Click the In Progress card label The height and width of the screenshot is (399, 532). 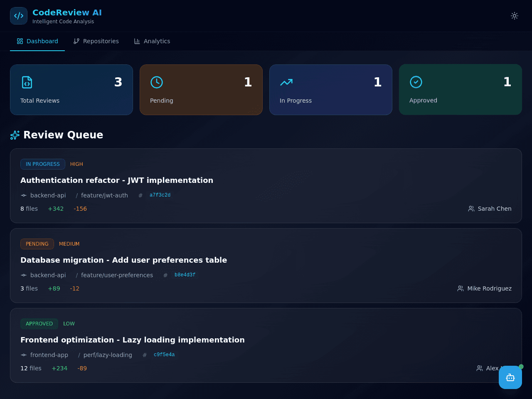pos(296,101)
